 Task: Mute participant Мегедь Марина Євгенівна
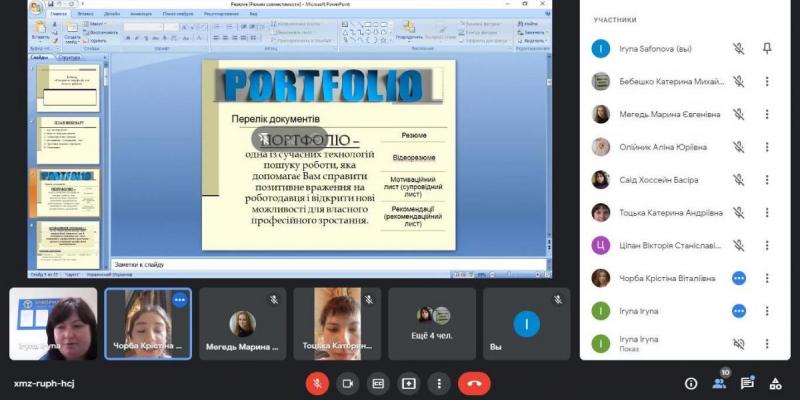coord(738,114)
